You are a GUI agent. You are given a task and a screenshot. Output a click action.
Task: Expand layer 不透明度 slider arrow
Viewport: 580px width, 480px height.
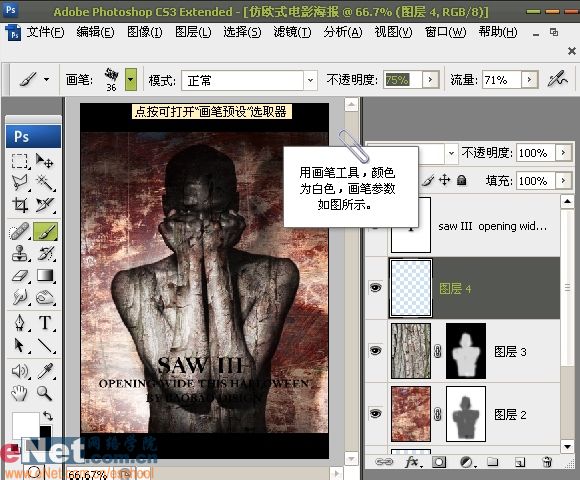tap(563, 152)
